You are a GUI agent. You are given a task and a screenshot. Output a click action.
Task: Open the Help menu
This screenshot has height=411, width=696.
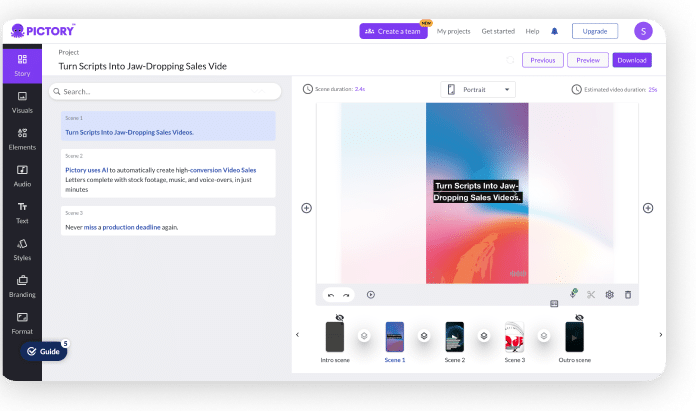[532, 31]
